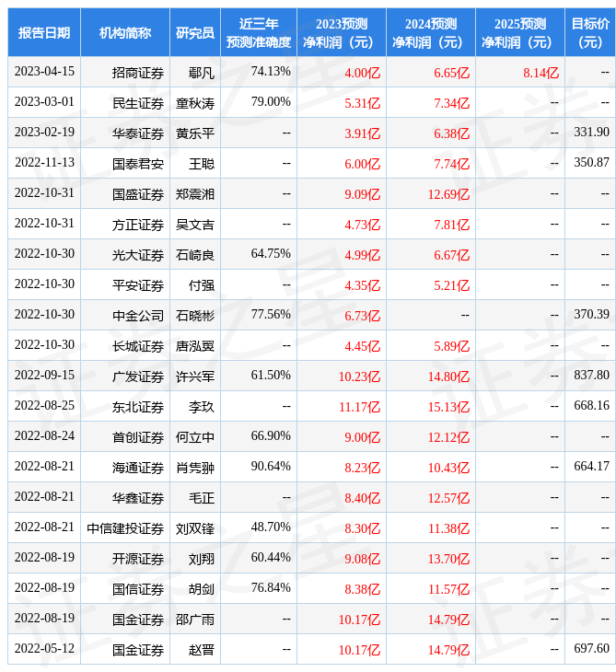Screen dimensions: 616x672
Task: Select researcher 童秋涛
Action: pyautogui.click(x=195, y=103)
